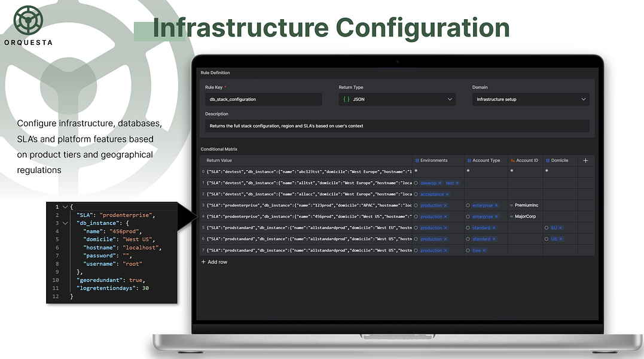Click the "logretentiondays" key in the code snippet

coord(106,288)
